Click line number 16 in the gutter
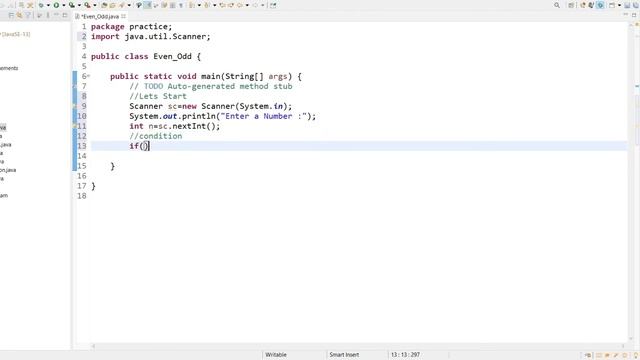Image resolution: width=640 pixels, height=360 pixels. tap(82, 176)
